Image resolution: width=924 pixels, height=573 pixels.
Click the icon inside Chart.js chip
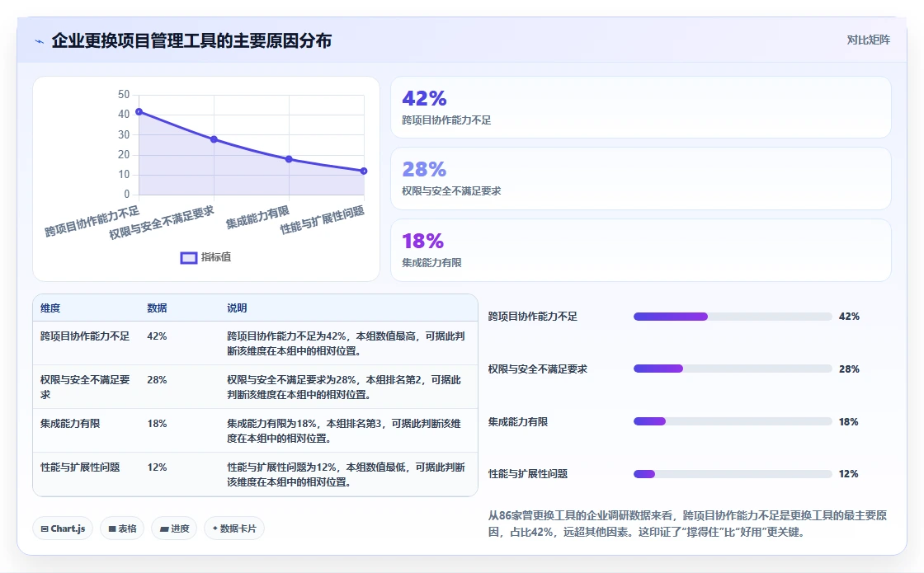(x=45, y=528)
